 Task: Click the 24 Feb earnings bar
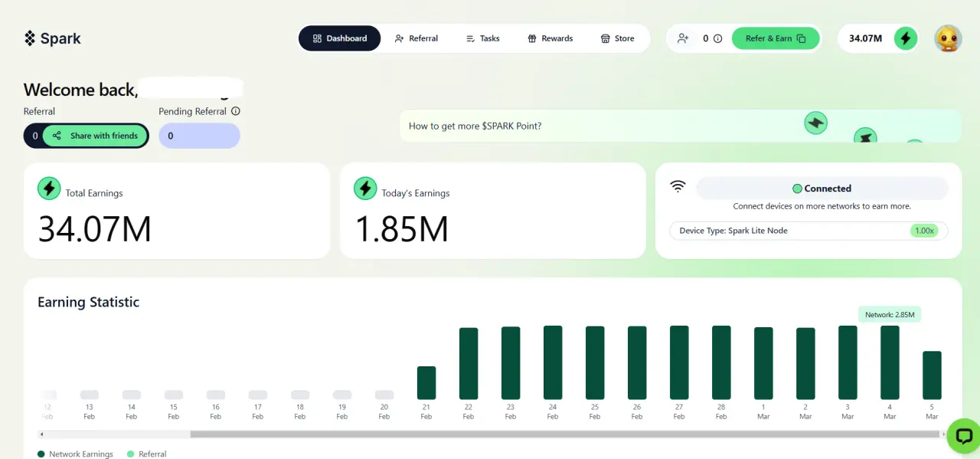(x=553, y=362)
